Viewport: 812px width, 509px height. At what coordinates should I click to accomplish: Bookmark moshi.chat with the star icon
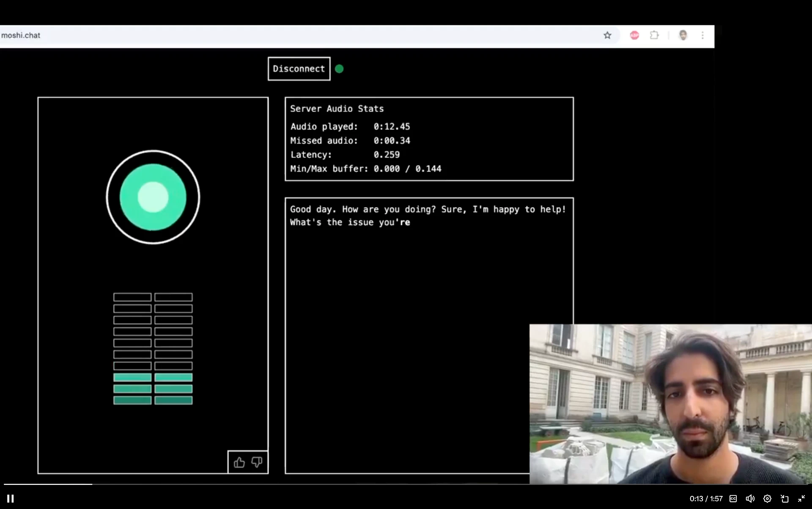click(x=607, y=36)
